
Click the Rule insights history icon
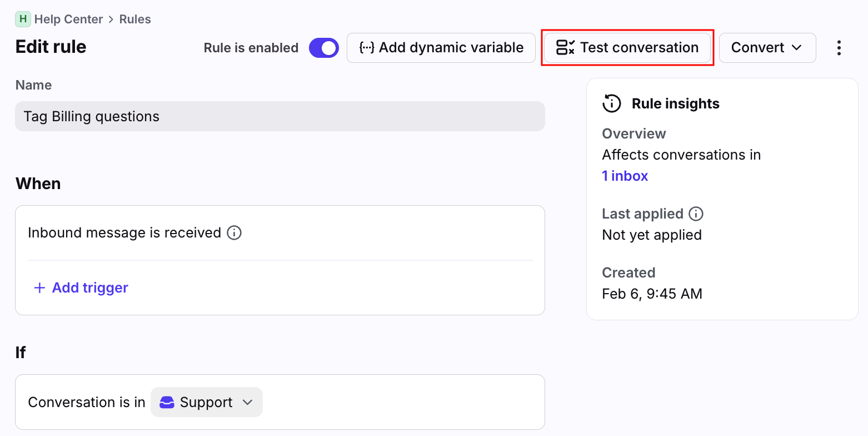[x=612, y=103]
